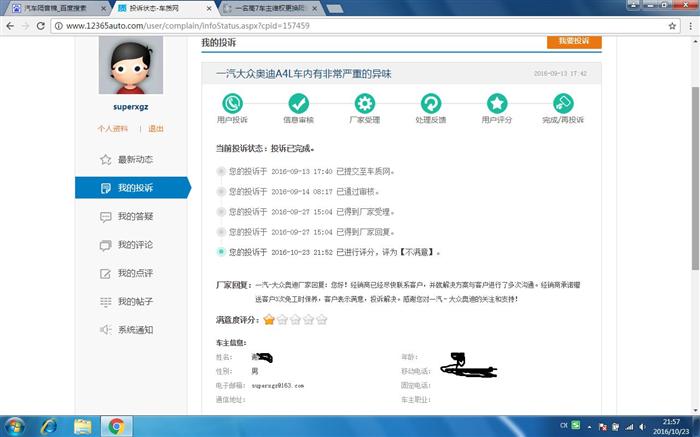Open the 个人资料 profile link
Viewport: 700px width, 437px height.
point(113,129)
